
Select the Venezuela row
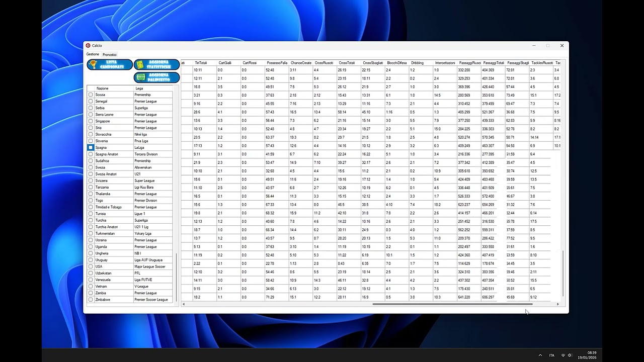(130, 280)
